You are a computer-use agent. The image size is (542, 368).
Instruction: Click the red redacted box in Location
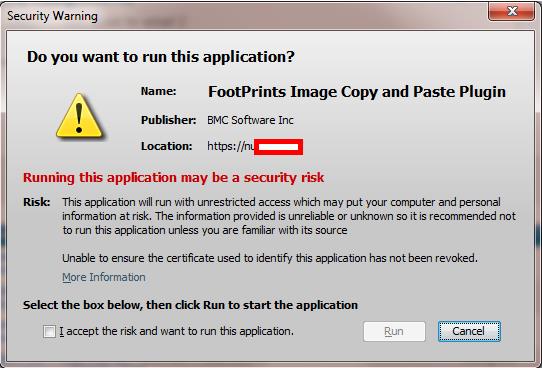coord(279,147)
